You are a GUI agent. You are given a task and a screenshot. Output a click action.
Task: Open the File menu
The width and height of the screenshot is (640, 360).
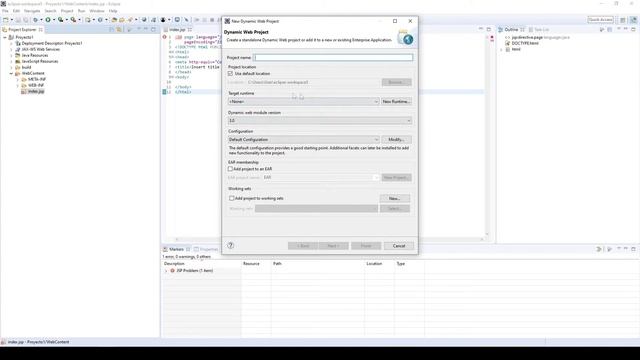coord(5,11)
